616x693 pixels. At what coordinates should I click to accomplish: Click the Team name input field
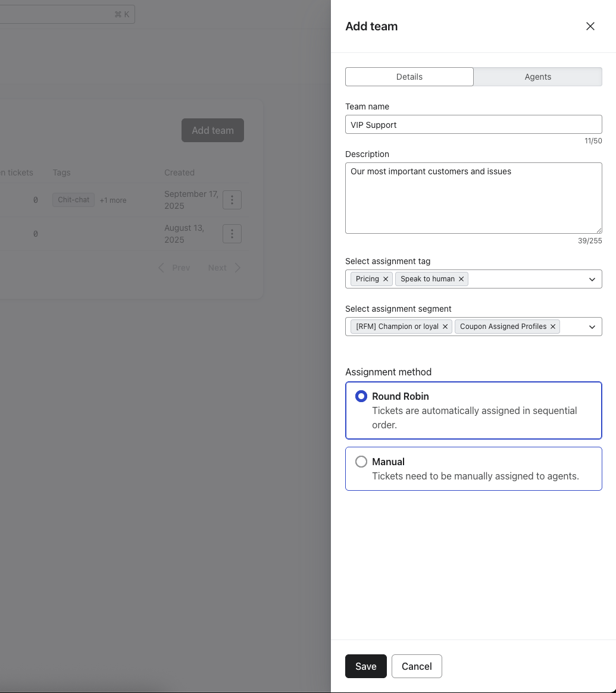coord(473,124)
